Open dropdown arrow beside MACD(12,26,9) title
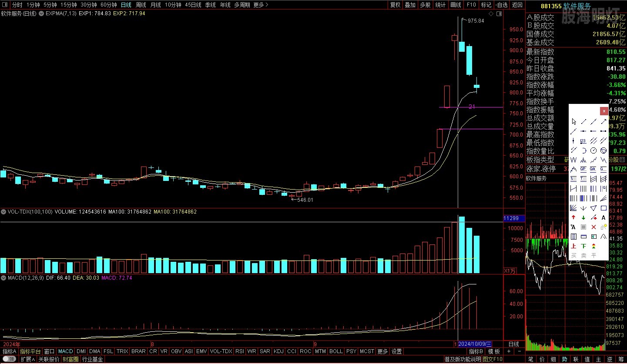The height and width of the screenshot is (364, 627). (x=4, y=277)
